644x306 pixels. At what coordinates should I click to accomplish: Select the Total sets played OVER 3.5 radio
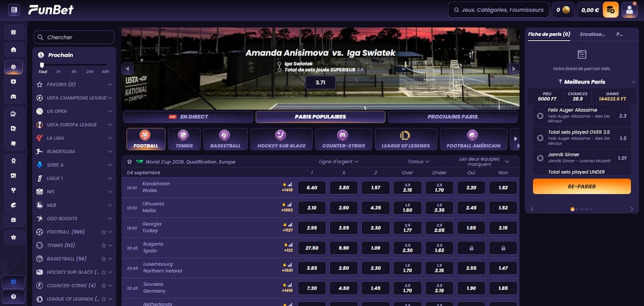[x=540, y=138]
